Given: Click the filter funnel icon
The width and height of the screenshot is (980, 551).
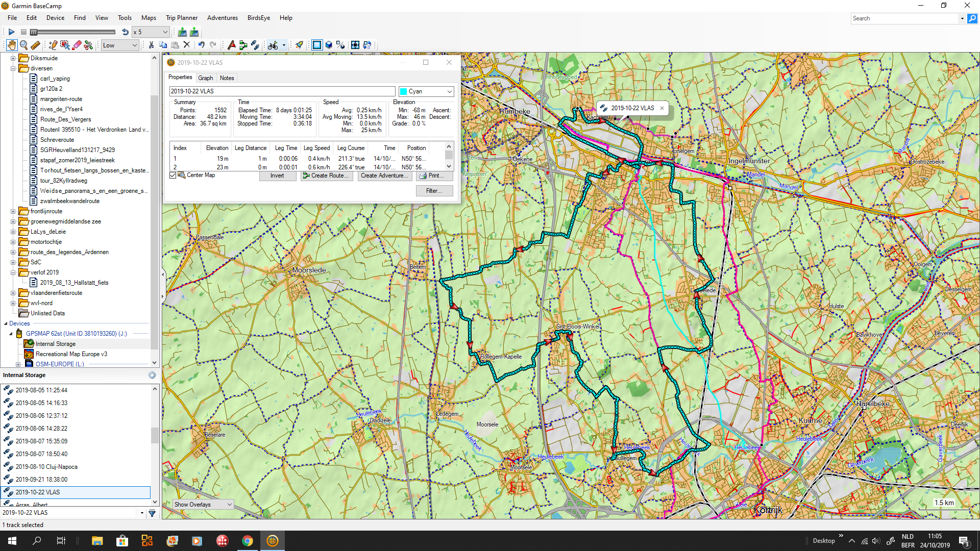Looking at the screenshot, I should point(152,513).
